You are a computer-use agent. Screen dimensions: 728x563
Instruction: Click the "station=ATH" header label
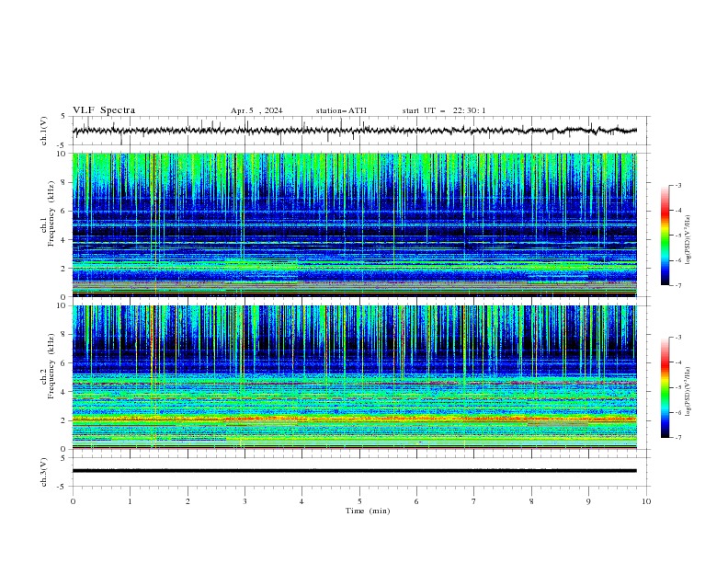click(341, 110)
